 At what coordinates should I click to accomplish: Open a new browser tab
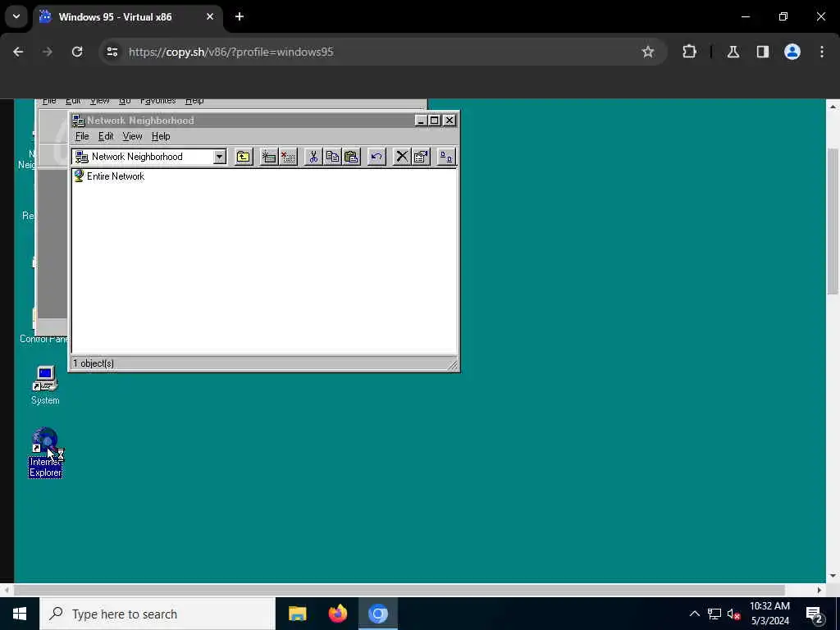pyautogui.click(x=240, y=16)
